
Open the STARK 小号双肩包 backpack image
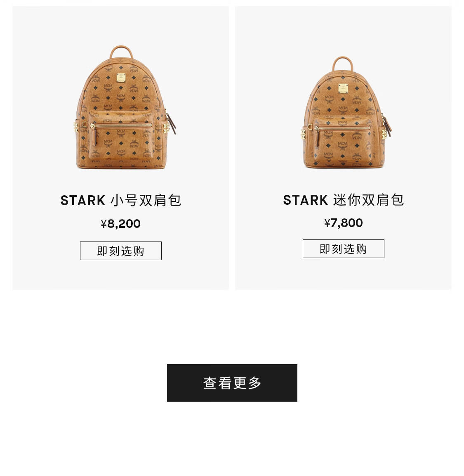[x=125, y=107]
